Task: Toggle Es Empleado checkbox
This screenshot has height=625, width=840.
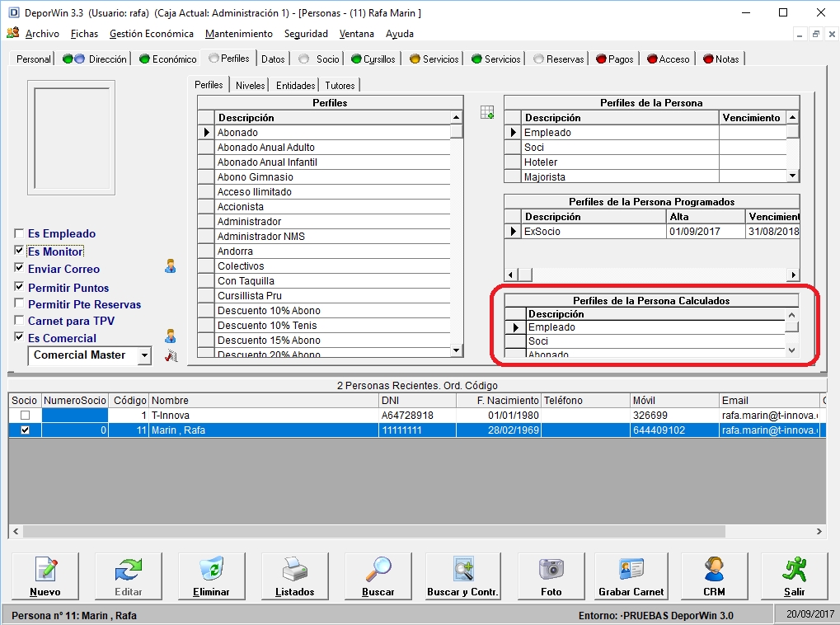Action: 19,233
